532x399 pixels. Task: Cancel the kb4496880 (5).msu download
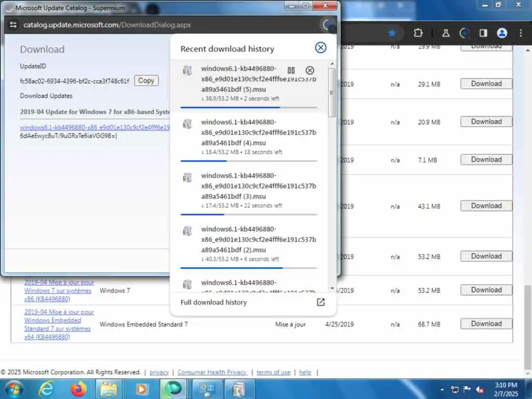click(310, 70)
